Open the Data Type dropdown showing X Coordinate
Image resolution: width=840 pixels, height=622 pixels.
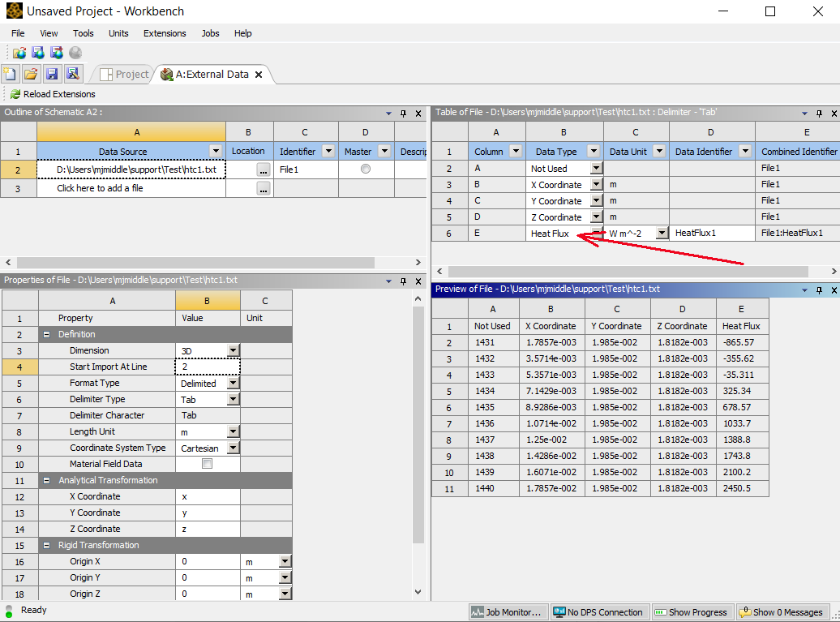(596, 184)
